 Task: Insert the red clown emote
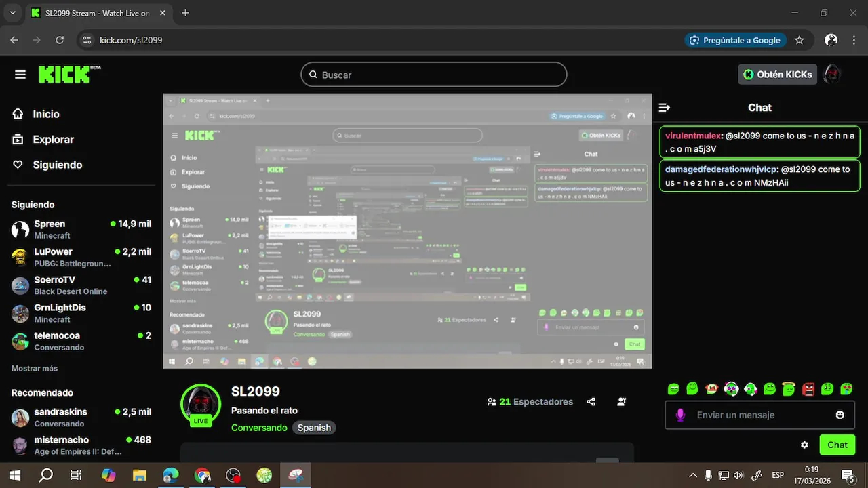(x=711, y=389)
